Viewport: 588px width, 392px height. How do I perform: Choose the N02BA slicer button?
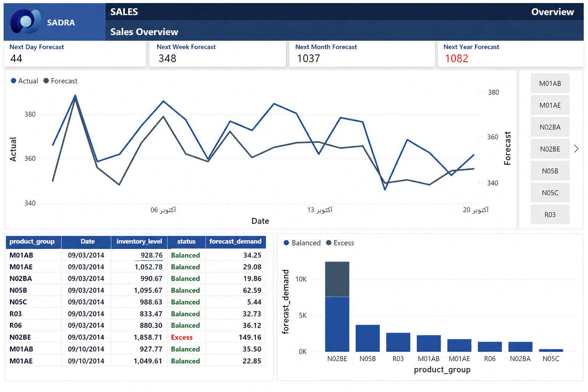click(x=550, y=127)
